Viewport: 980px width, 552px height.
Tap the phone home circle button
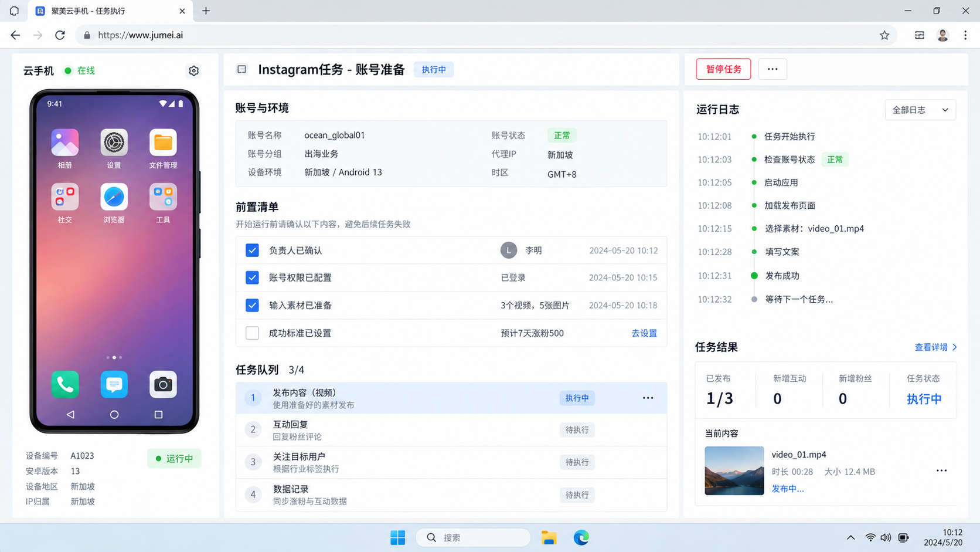(x=114, y=414)
